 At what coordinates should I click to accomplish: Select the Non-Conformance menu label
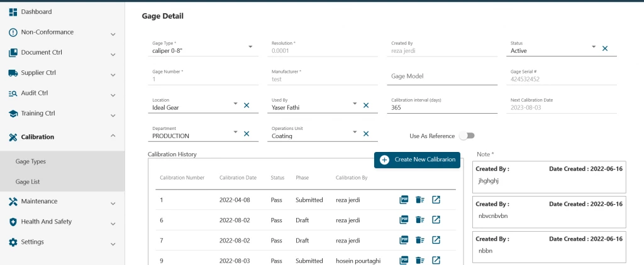(47, 32)
